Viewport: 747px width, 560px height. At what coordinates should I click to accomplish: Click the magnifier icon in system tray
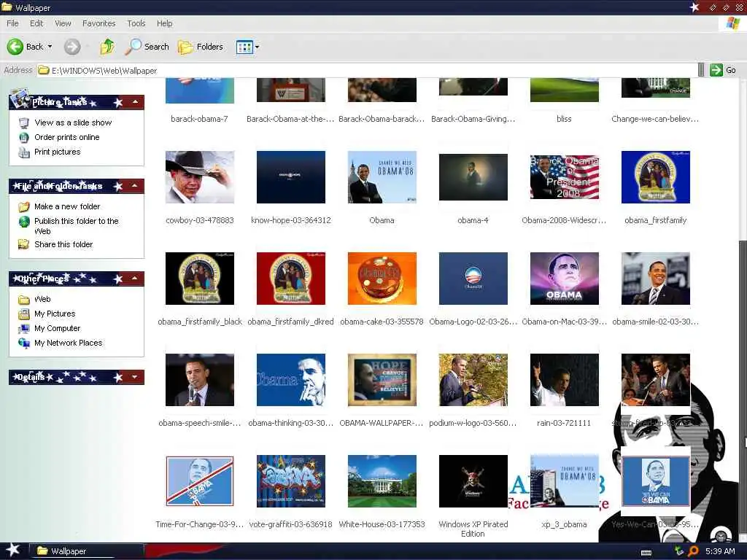coord(693,551)
